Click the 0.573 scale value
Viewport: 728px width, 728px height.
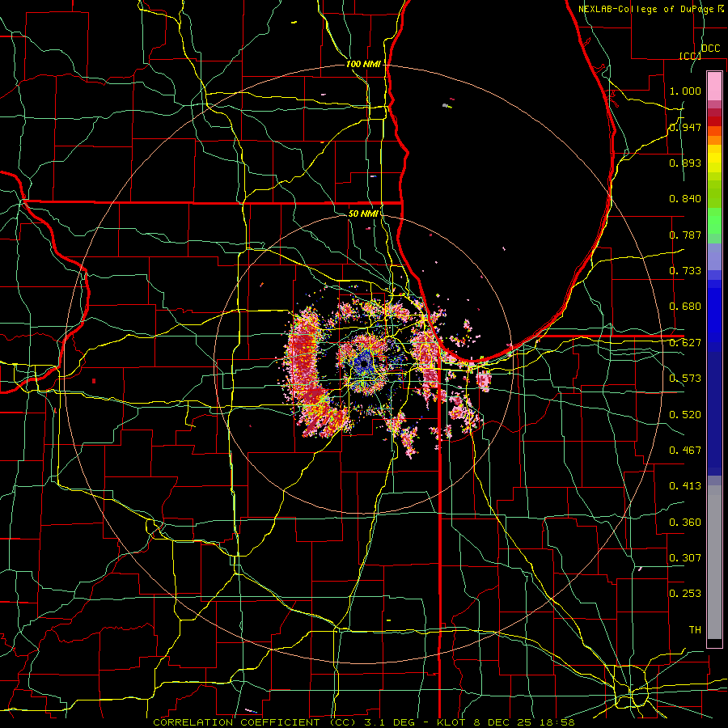[685, 379]
